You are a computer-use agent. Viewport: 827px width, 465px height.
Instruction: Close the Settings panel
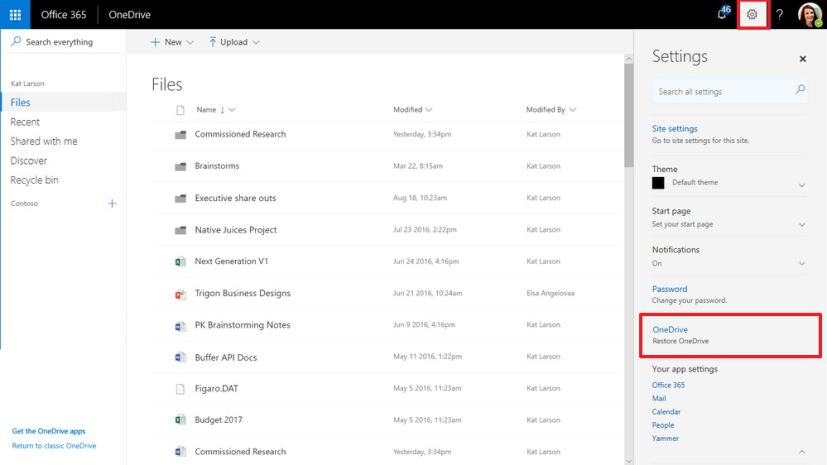(802, 59)
